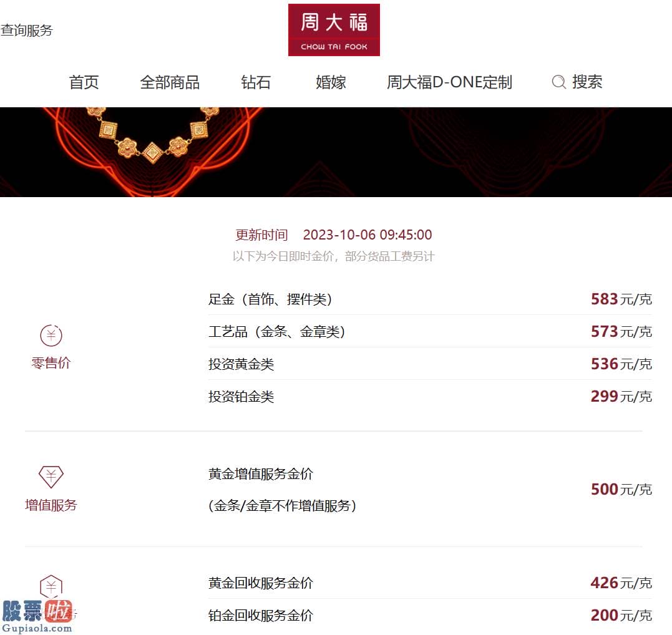Image resolution: width=672 pixels, height=635 pixels.
Task: Click the 查询服务 link
Action: tap(27, 31)
